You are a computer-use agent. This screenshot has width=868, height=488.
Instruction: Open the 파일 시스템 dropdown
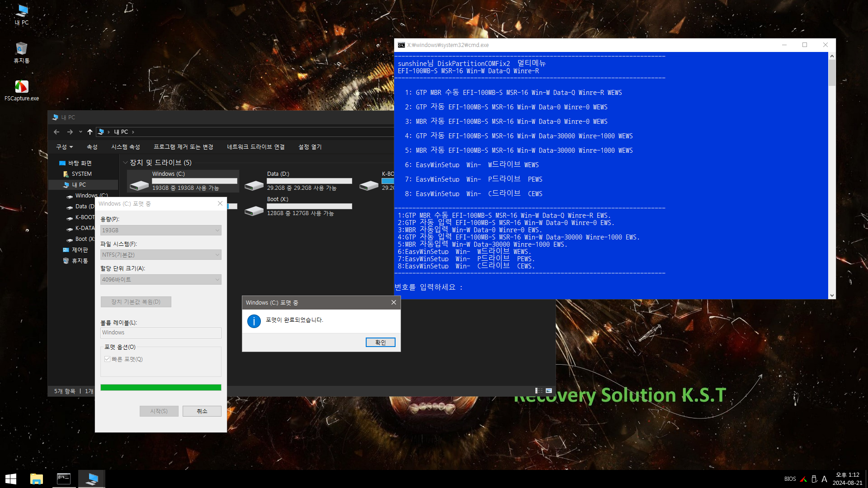point(161,255)
